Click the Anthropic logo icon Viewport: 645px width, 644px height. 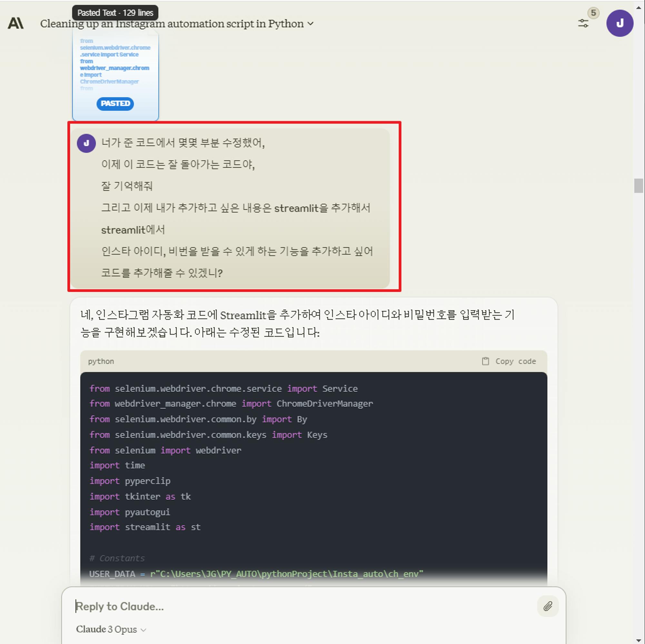pos(16,23)
